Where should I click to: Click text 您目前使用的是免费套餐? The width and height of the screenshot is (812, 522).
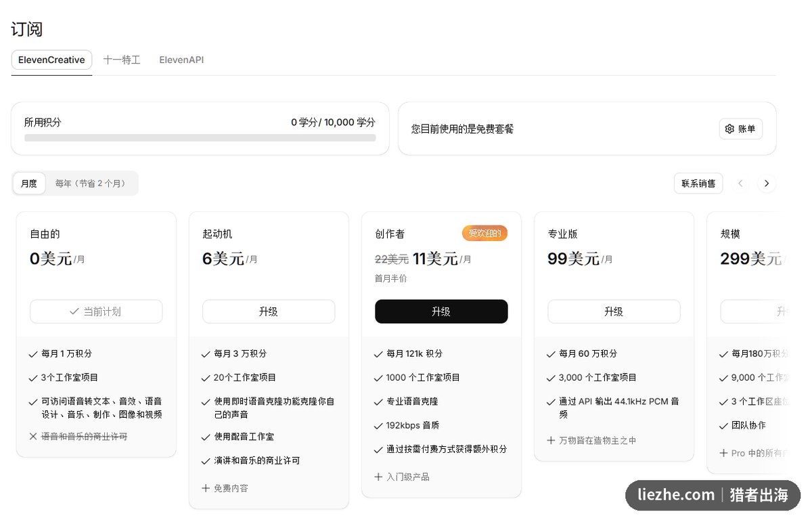tap(462, 129)
